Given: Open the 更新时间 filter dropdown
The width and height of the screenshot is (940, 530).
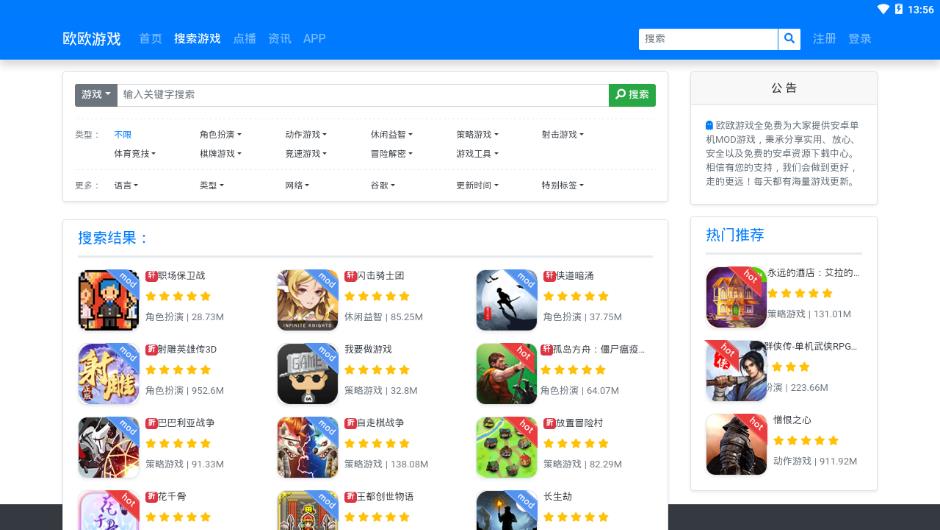Looking at the screenshot, I should 477,186.
